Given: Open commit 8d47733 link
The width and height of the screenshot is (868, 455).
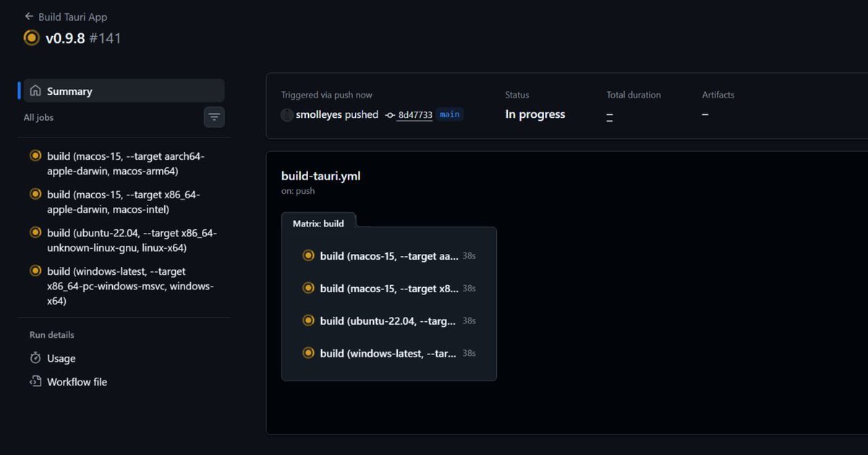Looking at the screenshot, I should tap(415, 115).
